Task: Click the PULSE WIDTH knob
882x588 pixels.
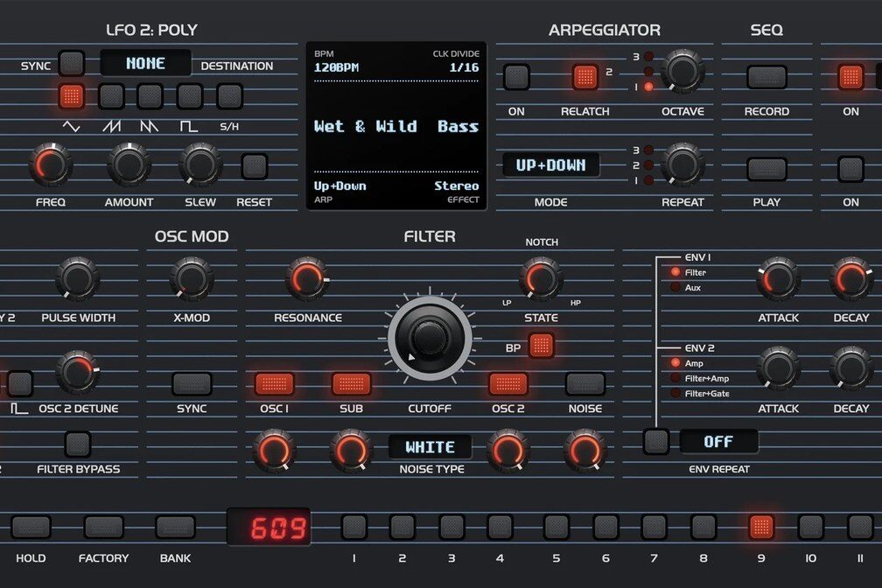Action: tap(78, 278)
